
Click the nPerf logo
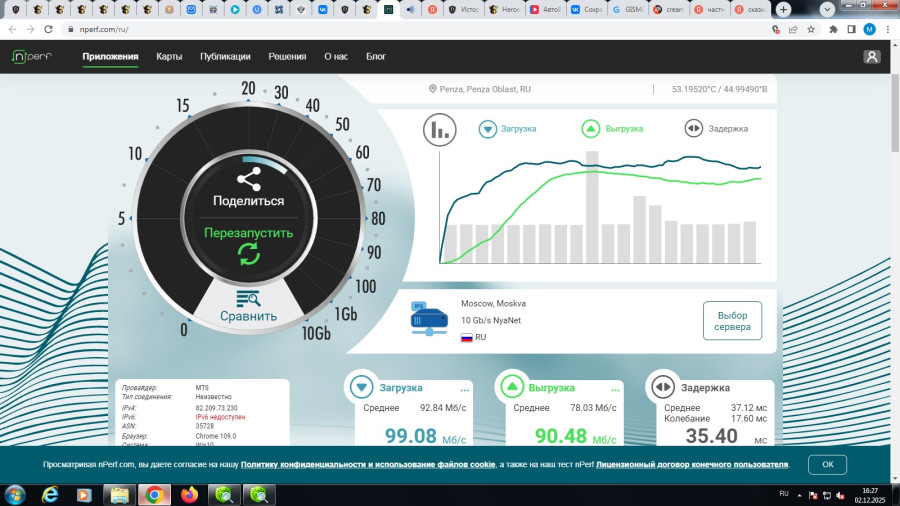34,57
